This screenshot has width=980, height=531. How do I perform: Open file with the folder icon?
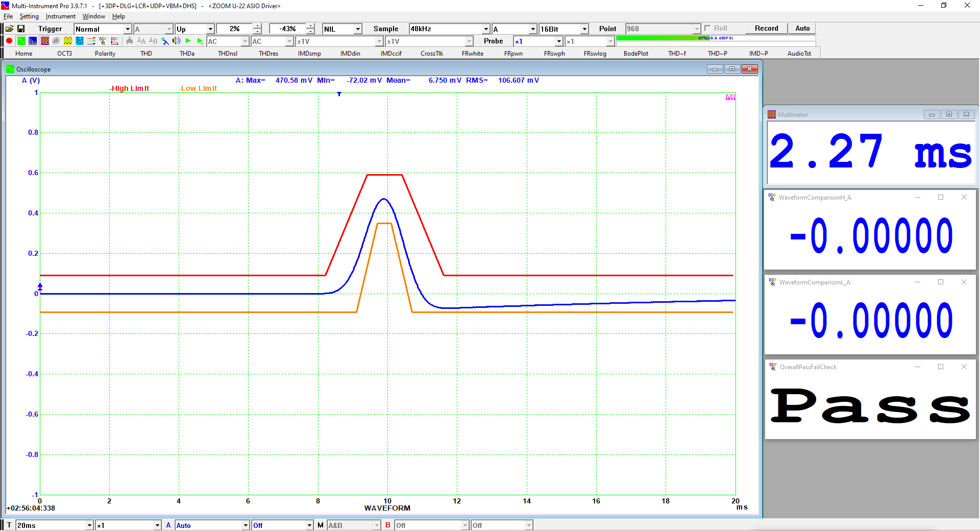[9, 29]
